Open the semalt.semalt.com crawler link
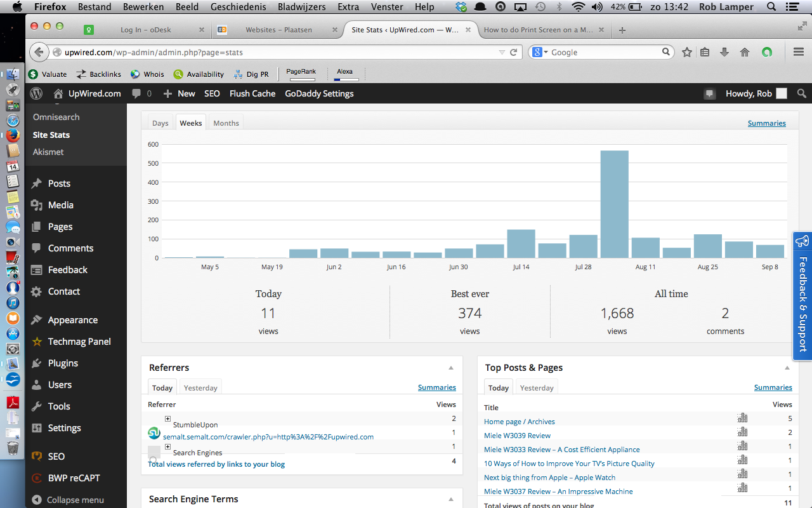The height and width of the screenshot is (508, 812). tap(268, 437)
